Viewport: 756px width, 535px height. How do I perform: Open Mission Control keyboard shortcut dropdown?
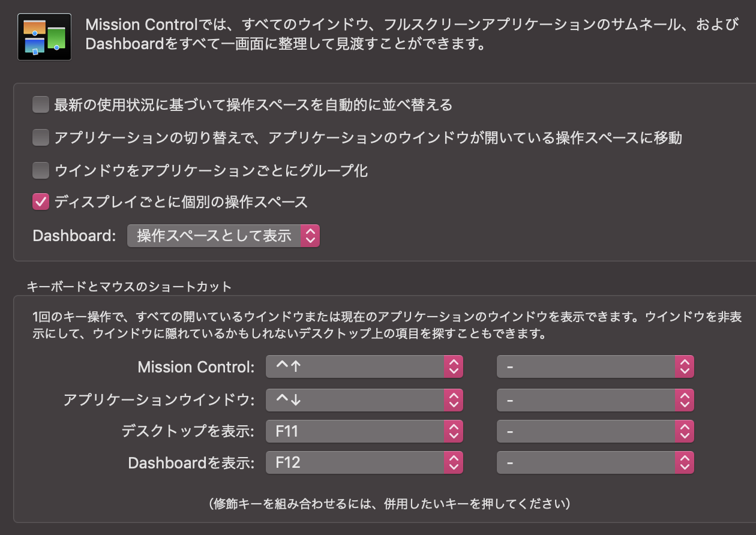point(364,366)
